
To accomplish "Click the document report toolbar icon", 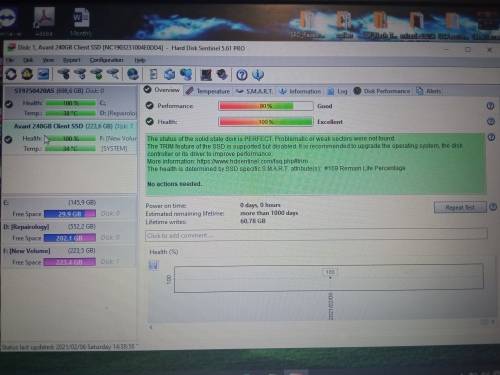I will [153, 74].
